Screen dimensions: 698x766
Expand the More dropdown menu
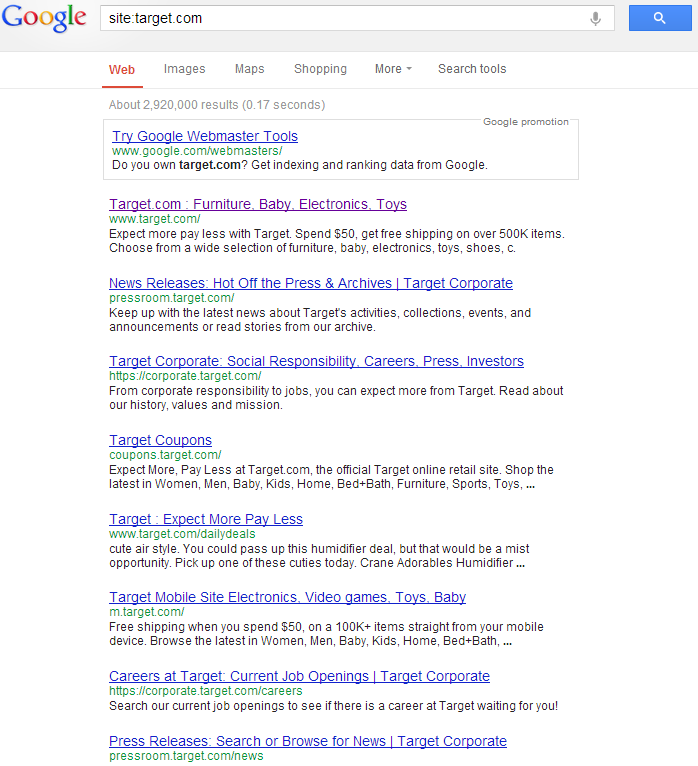tap(393, 69)
